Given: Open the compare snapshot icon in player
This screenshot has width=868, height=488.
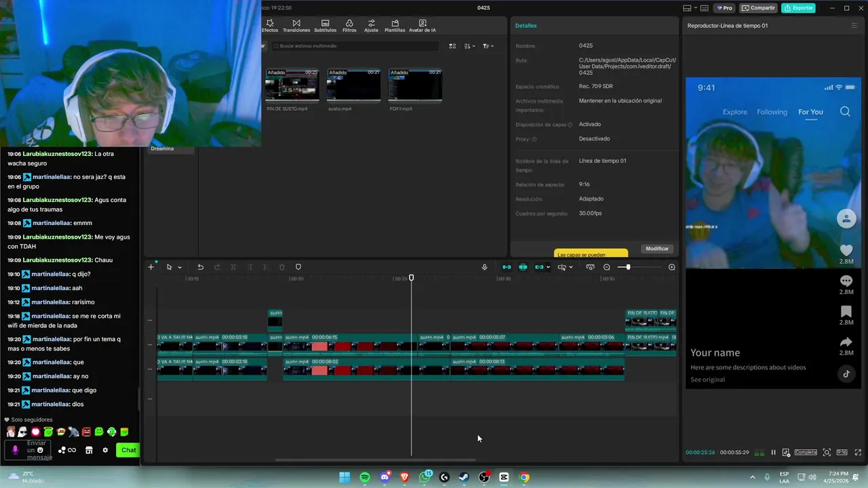Looking at the screenshot, I should point(786,452).
